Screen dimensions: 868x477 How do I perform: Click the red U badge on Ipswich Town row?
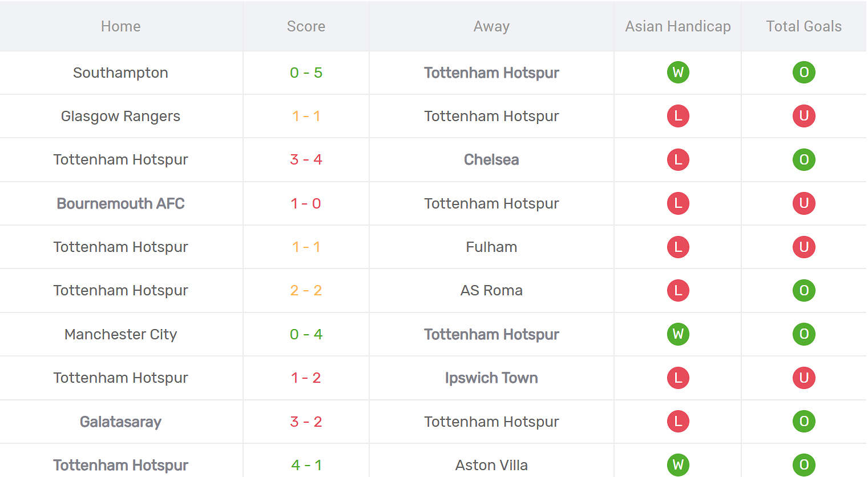[x=804, y=378]
